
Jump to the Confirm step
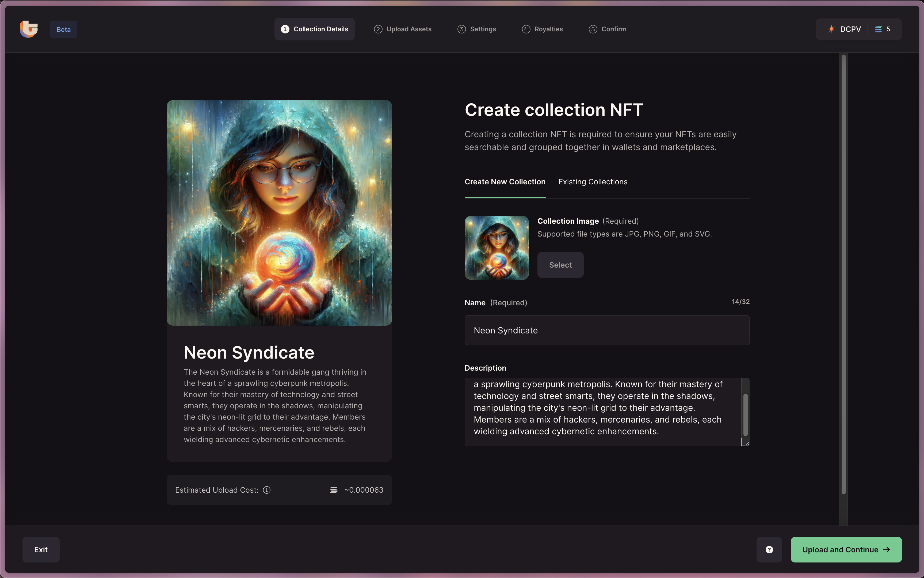(608, 29)
